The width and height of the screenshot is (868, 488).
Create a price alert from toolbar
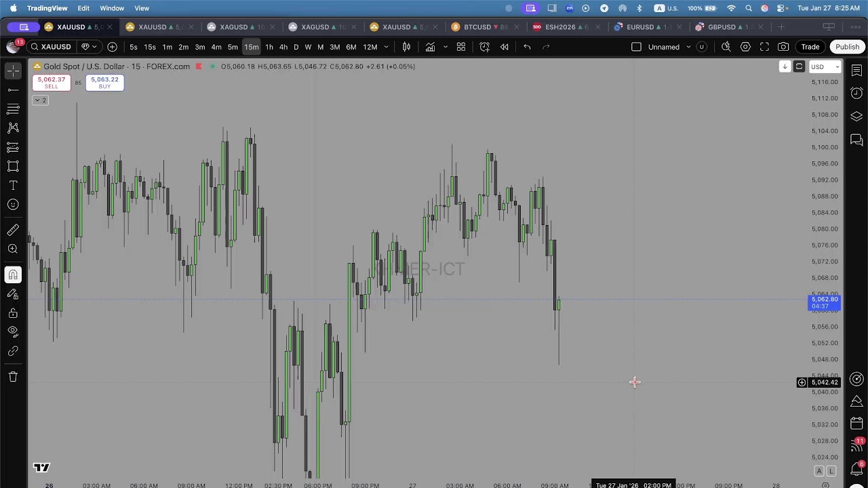(485, 47)
